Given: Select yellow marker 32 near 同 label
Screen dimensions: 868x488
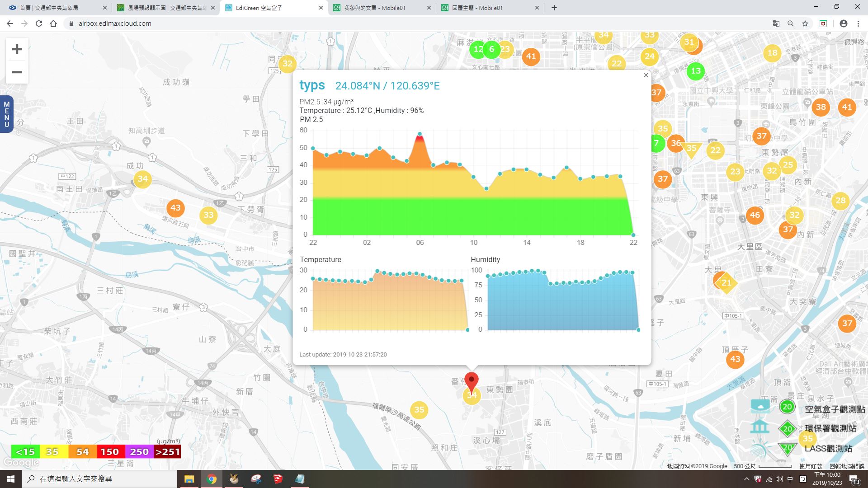Looking at the screenshot, I should pyautogui.click(x=288, y=64).
